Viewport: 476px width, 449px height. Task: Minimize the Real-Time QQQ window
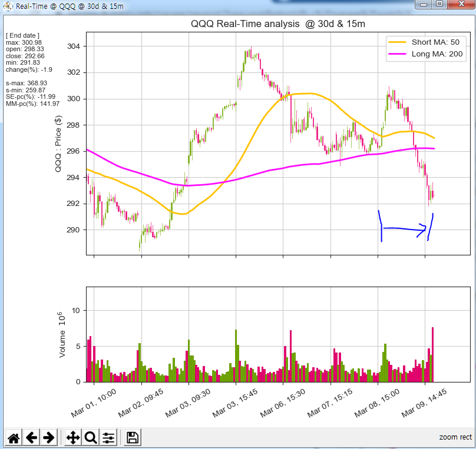coord(424,4)
